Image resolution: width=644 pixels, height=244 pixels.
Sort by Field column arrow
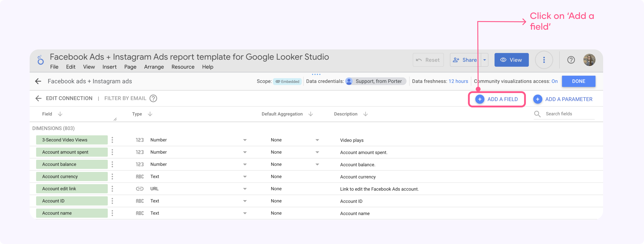(60, 114)
